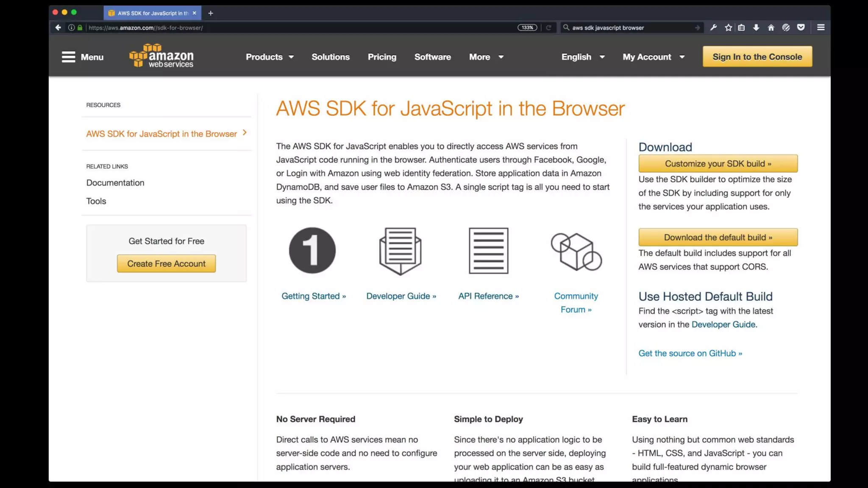The image size is (868, 488).
Task: Open the Firefox hamburger menu
Action: (821, 28)
